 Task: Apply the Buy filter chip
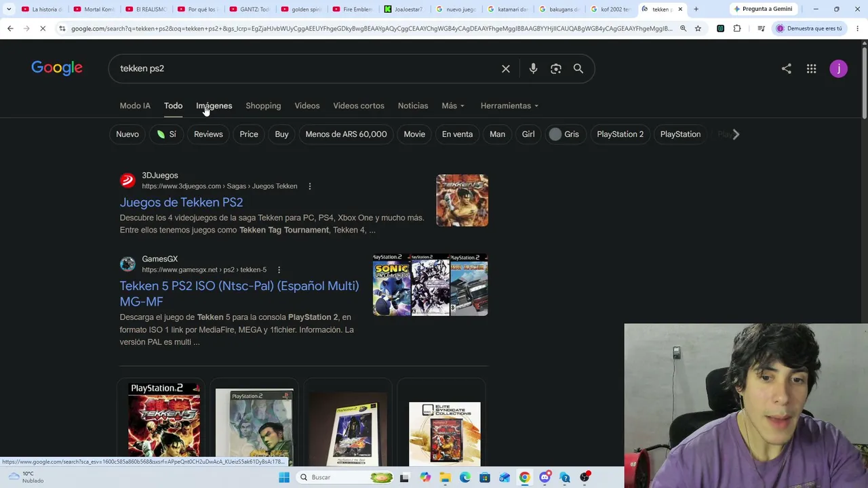click(x=281, y=134)
